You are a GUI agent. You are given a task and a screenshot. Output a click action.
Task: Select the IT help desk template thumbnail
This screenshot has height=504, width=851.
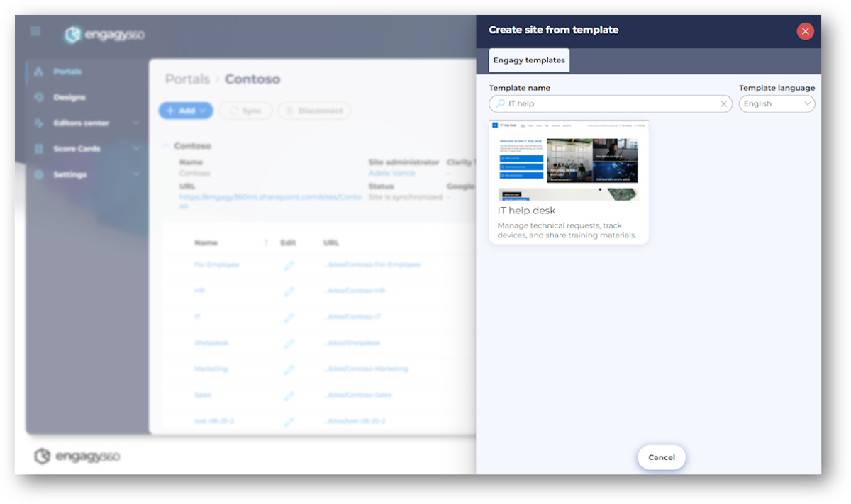(x=568, y=162)
